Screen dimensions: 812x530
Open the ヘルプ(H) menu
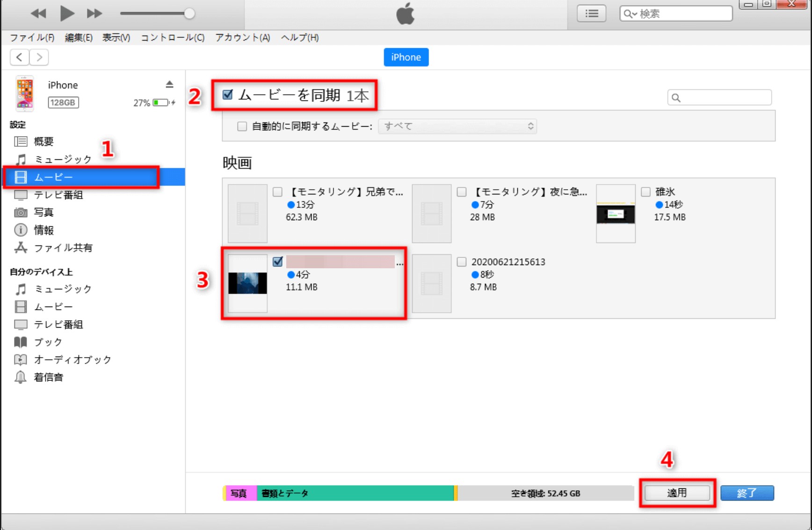300,37
